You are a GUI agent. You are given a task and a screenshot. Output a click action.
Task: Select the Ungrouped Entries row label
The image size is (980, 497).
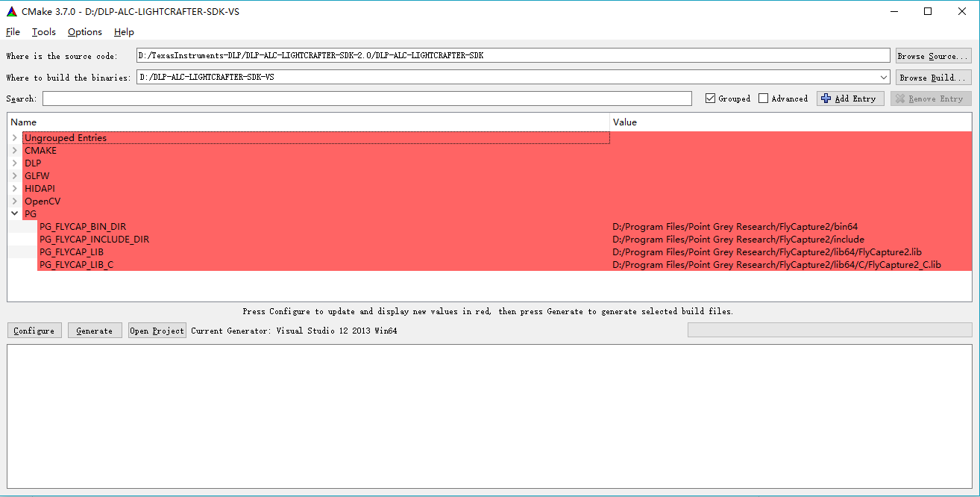click(66, 138)
